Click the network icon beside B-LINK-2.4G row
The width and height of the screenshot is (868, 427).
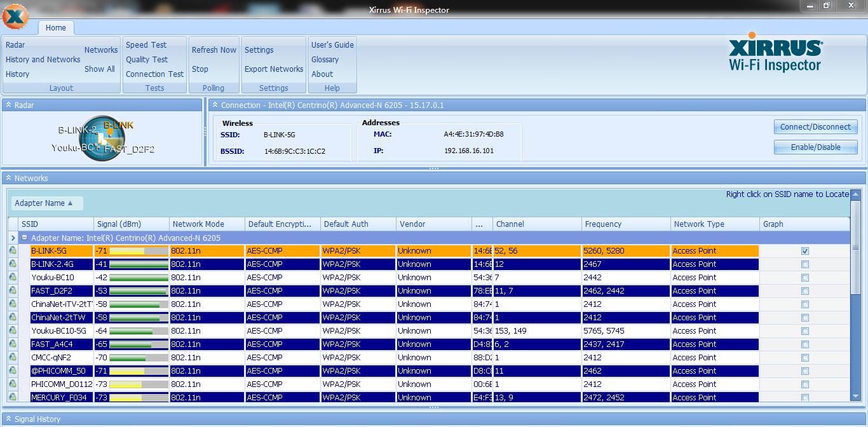click(13, 264)
